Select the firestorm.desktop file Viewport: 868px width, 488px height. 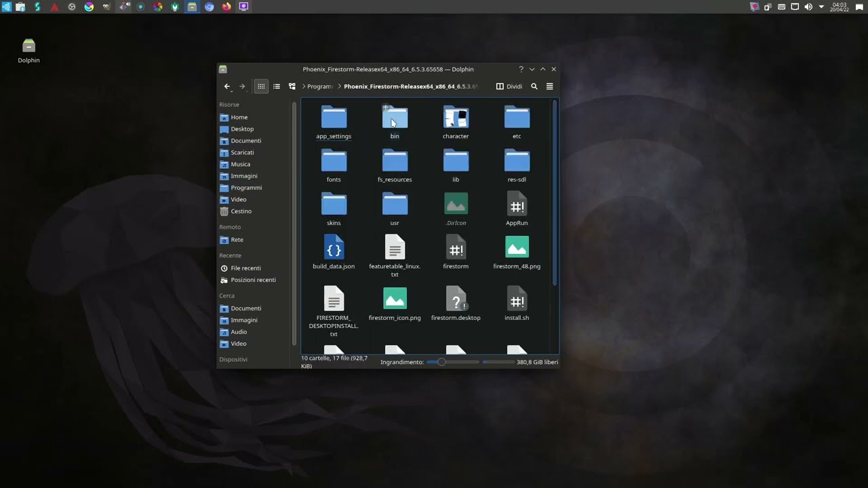[456, 304]
